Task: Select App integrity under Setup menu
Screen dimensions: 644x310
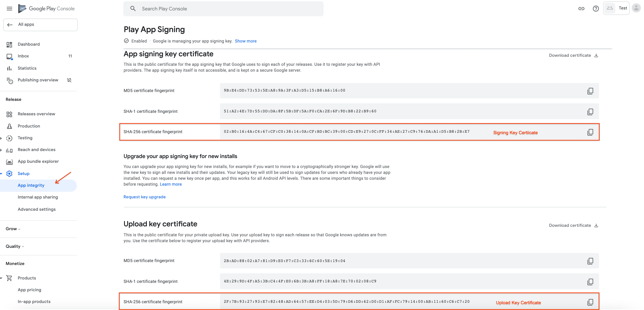Action: click(x=30, y=185)
